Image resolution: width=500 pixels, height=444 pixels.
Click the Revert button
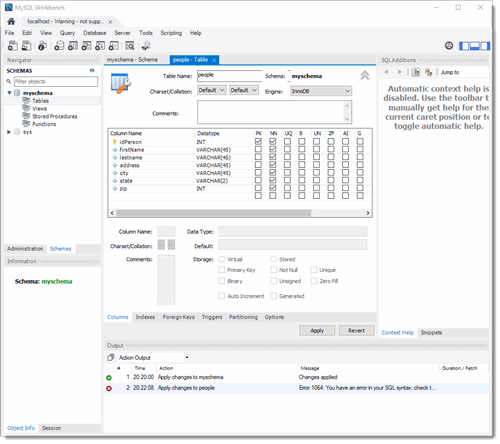356,330
